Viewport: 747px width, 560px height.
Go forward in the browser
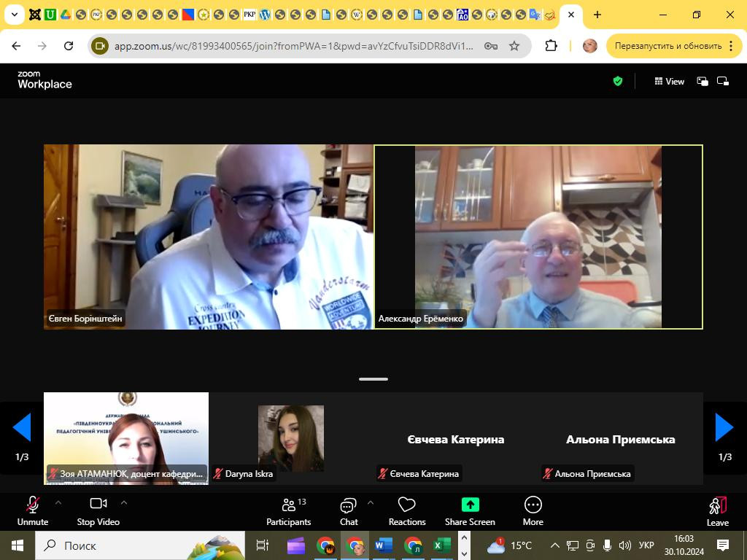pos(42,46)
